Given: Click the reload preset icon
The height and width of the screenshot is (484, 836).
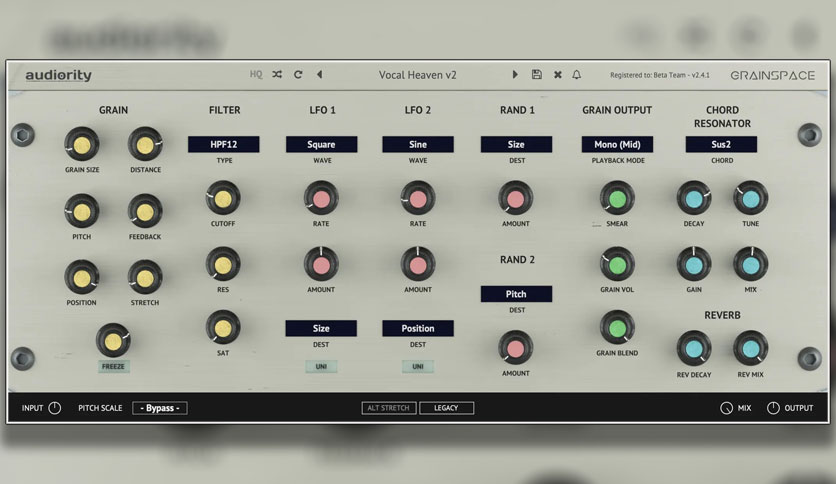Looking at the screenshot, I should (x=298, y=75).
